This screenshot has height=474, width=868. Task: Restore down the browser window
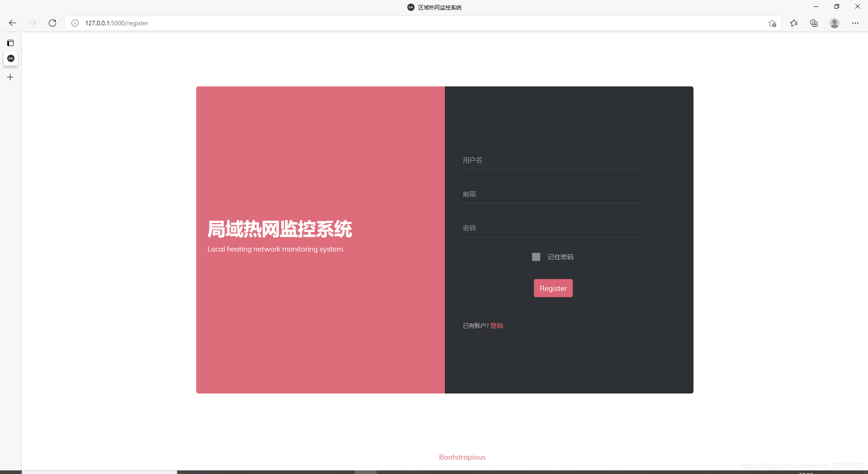click(x=837, y=7)
